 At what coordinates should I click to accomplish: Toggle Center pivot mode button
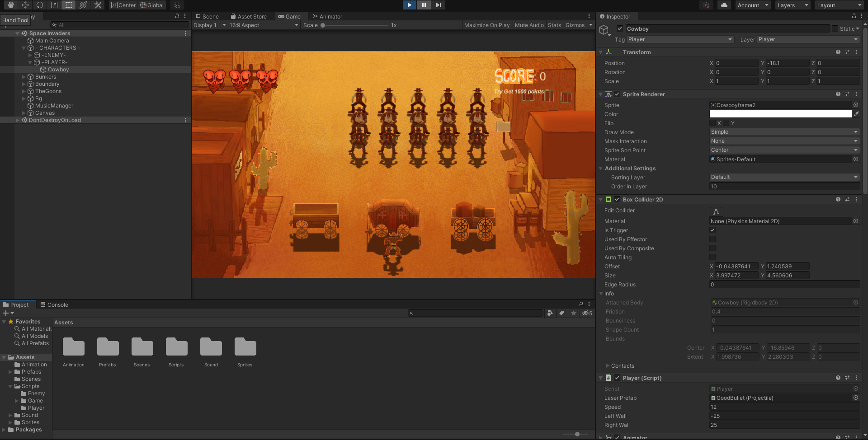point(123,5)
